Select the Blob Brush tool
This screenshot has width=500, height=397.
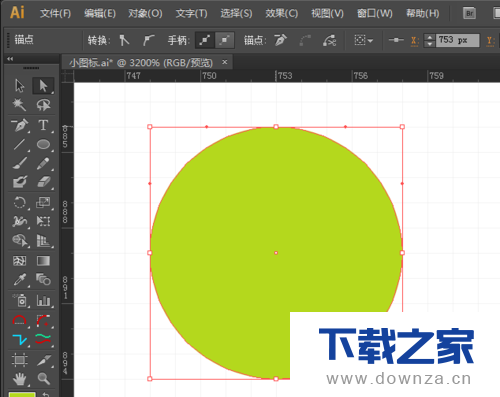20,182
